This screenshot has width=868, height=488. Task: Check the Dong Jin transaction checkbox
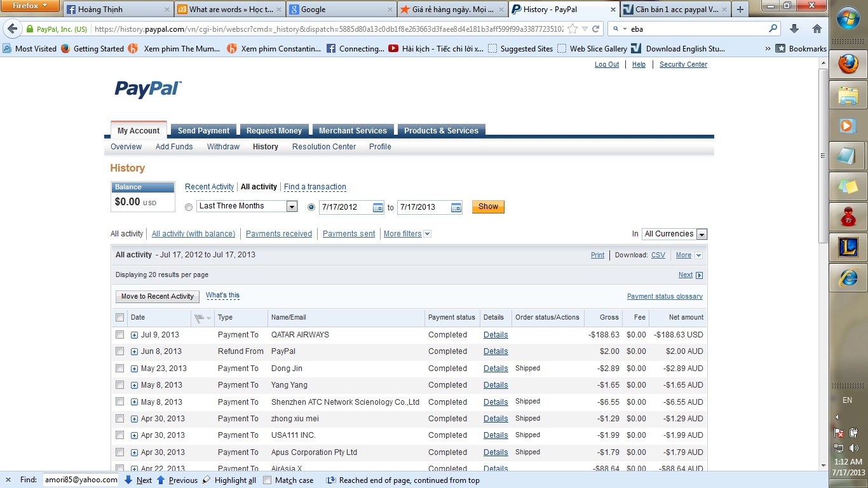coord(120,369)
